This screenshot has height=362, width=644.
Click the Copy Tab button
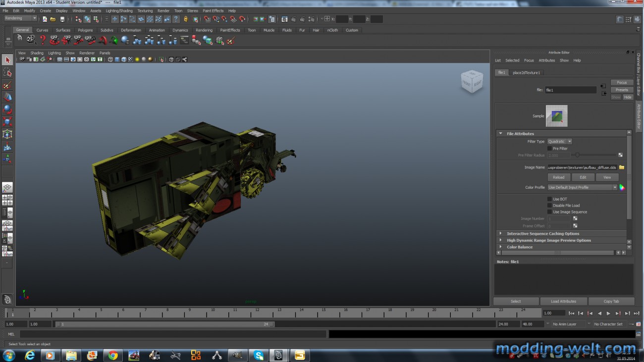pos(611,301)
